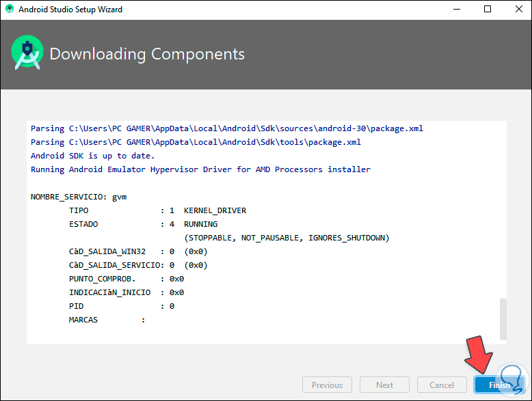532x401 pixels.
Task: Click the Running Android Emulator Hypervisor Driver line
Action: click(200, 169)
